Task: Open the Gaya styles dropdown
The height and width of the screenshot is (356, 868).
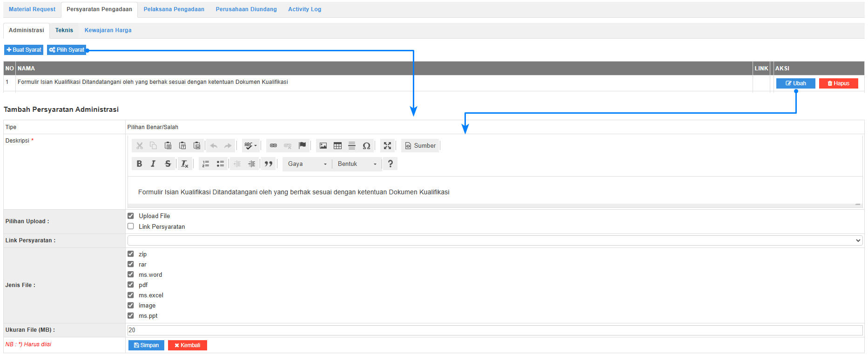Action: 307,164
